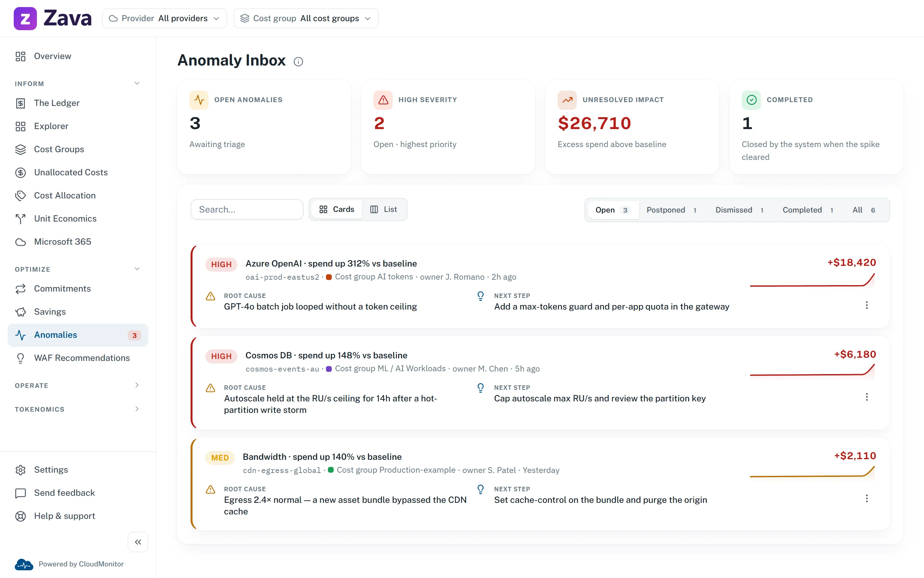The image size is (924, 578).
Task: Open the Cosmos DB anomaly's three-dot menu
Action: 867,397
